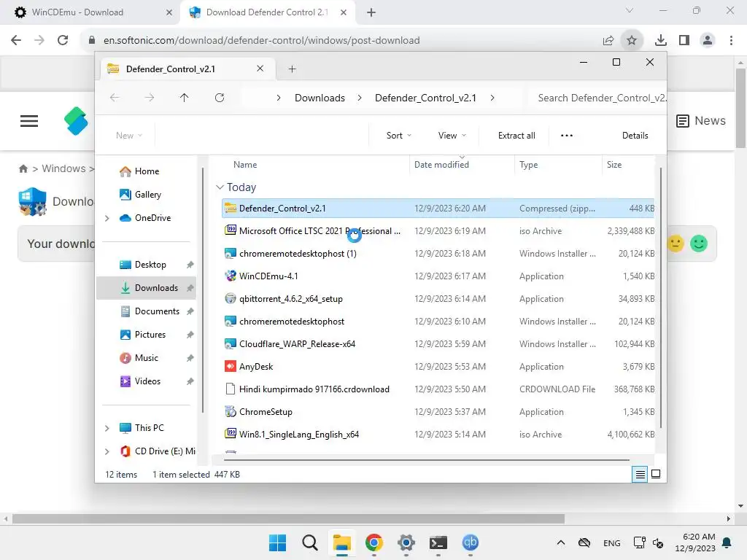This screenshot has width=747, height=560.
Task: Switch to details list view icon
Action: tap(640, 474)
